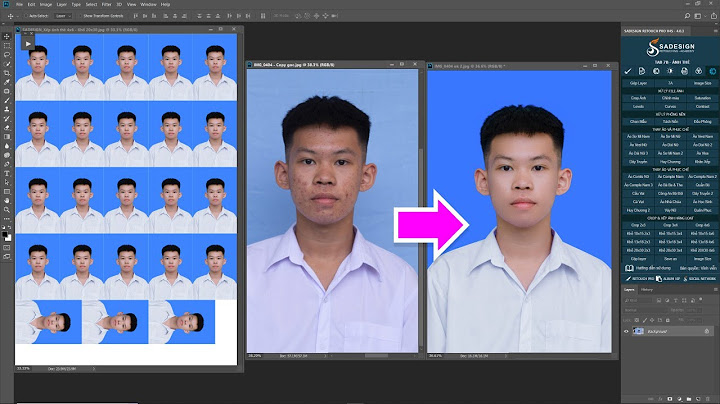Screen dimensions: 720x404
Task: Click the add layer mask icon
Action: tap(670, 399)
